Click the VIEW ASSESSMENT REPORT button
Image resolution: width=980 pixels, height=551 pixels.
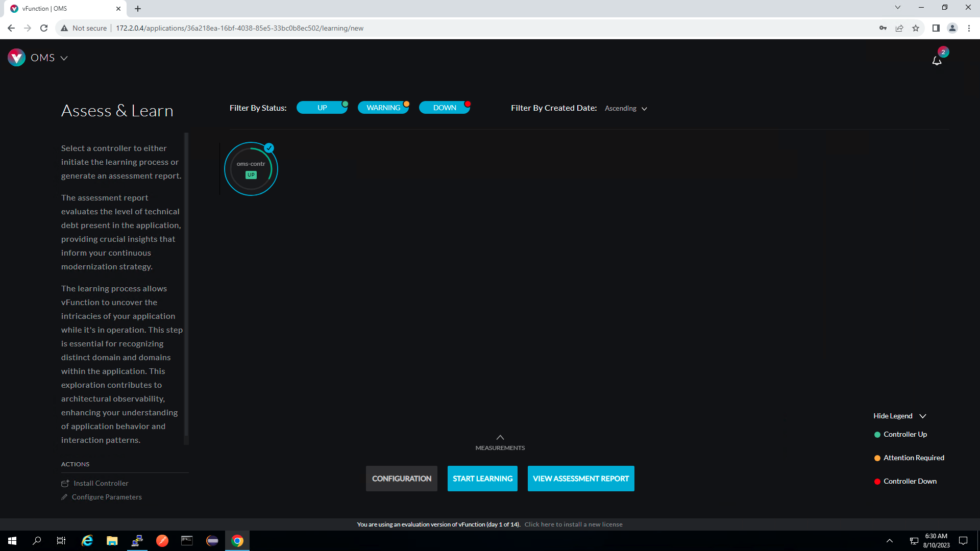click(x=580, y=479)
